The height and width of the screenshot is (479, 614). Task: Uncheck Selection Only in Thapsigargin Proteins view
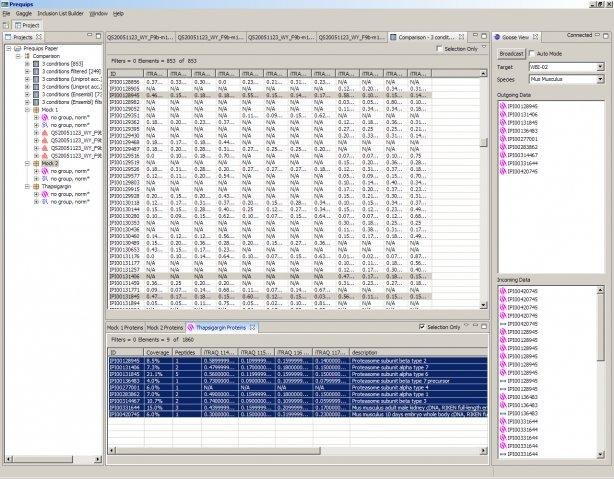coord(422,327)
